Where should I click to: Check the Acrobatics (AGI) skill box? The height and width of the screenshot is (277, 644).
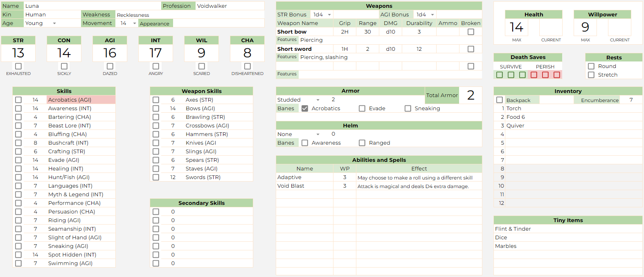18,100
